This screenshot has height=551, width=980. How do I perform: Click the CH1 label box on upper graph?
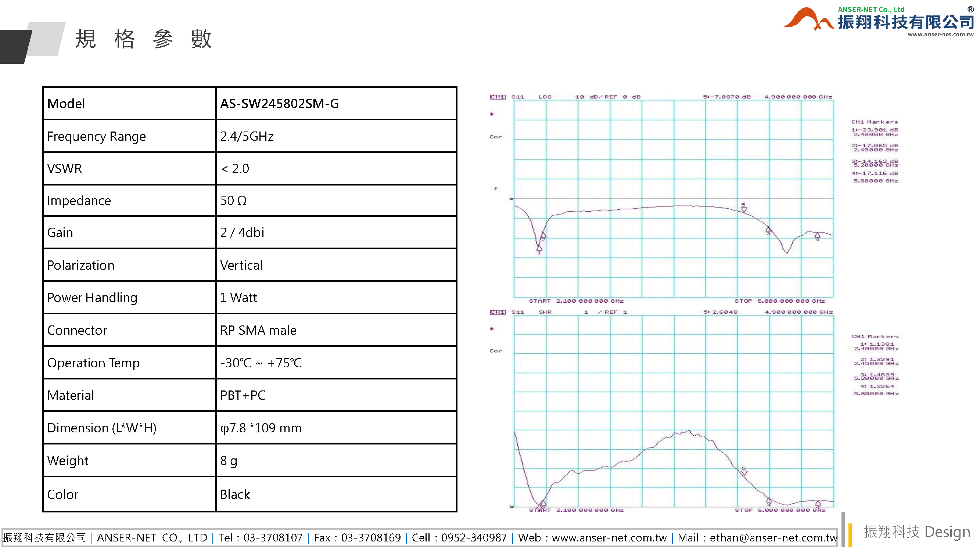click(497, 97)
